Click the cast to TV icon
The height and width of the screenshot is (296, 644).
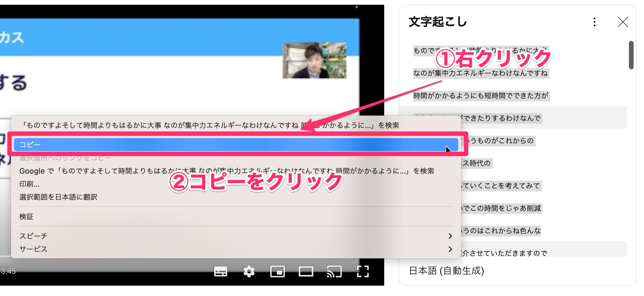[334, 271]
